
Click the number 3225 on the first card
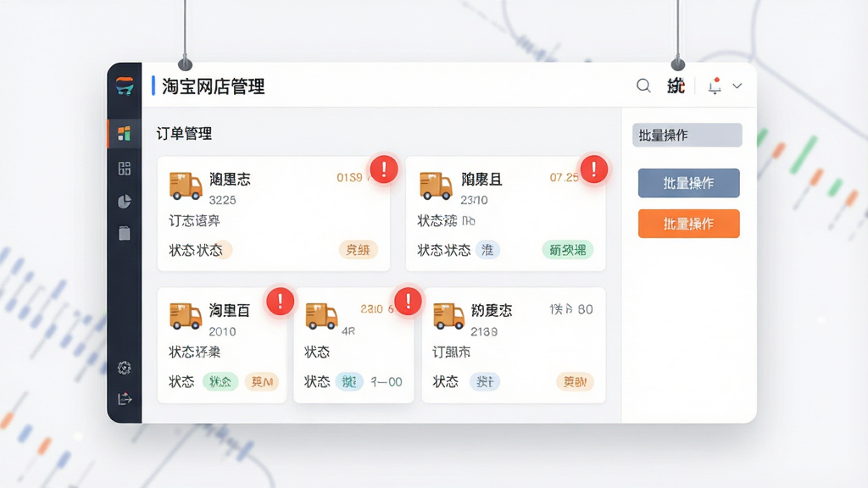click(x=223, y=200)
